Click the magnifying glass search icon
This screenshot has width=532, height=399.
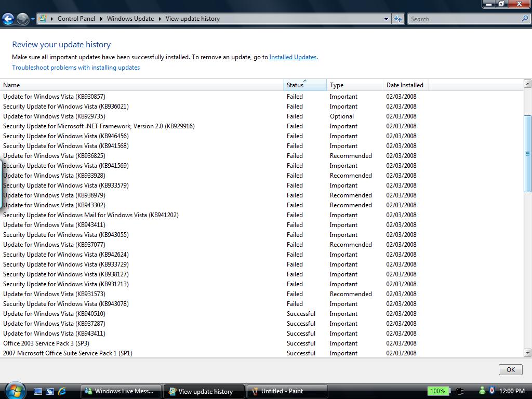[525, 19]
